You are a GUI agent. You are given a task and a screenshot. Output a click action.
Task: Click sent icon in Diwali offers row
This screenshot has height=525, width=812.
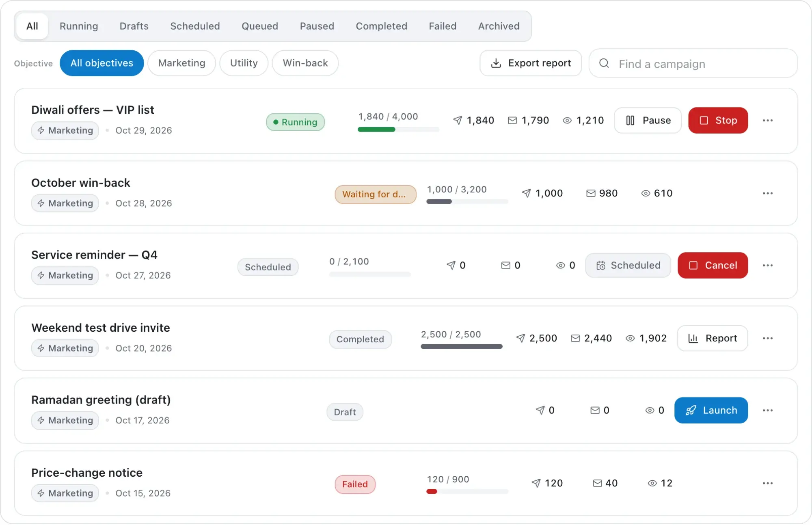click(458, 121)
